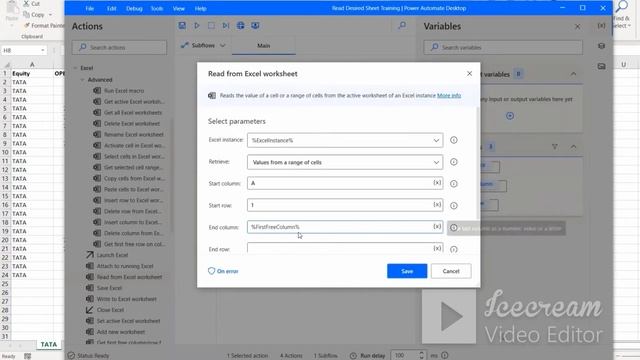Select the Write to Excel worksheet action
This screenshot has height=360, width=640.
point(121,299)
